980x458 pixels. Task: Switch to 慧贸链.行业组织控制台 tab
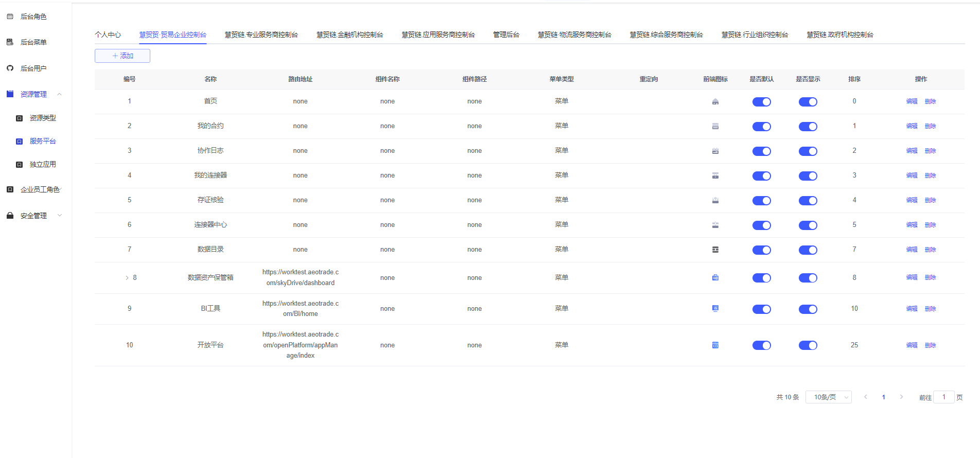pos(755,35)
